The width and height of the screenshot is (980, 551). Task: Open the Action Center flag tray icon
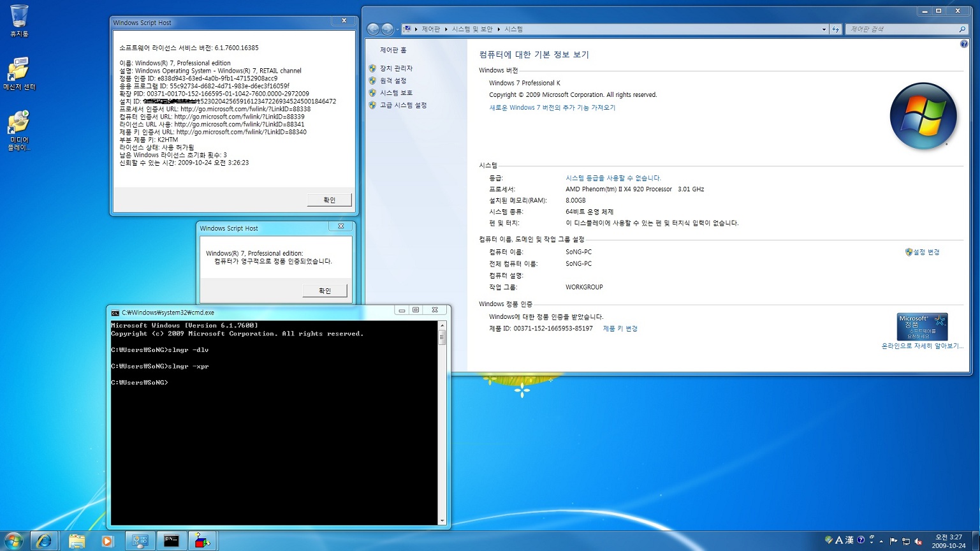click(x=893, y=541)
